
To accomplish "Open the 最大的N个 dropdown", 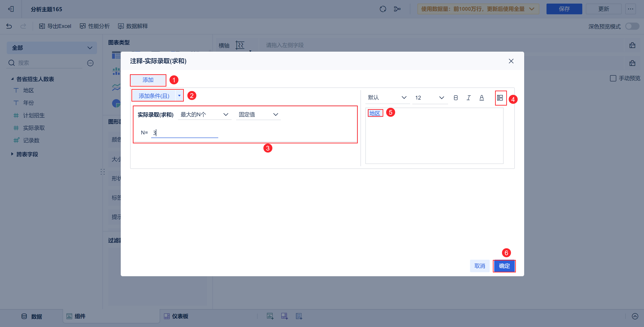I will (x=205, y=115).
